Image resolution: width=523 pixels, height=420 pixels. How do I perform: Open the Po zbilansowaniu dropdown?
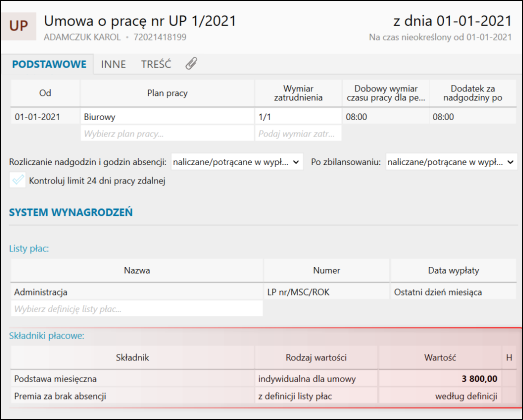tap(451, 162)
